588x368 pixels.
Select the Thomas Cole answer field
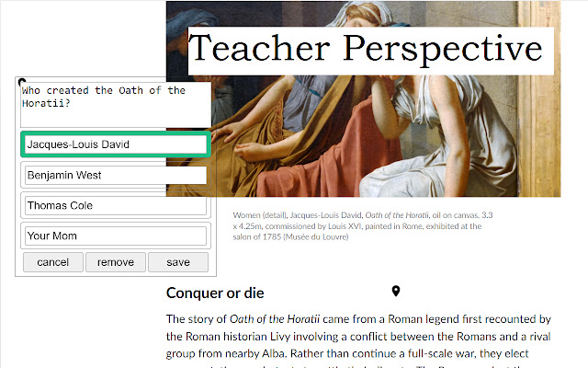pyautogui.click(x=115, y=205)
